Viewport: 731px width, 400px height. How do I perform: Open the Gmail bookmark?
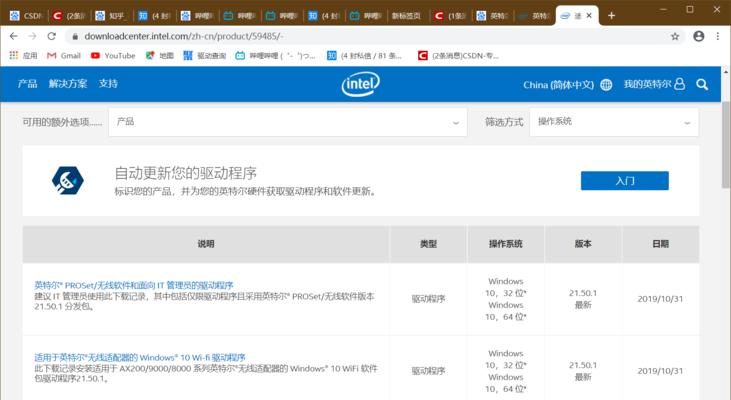point(64,55)
